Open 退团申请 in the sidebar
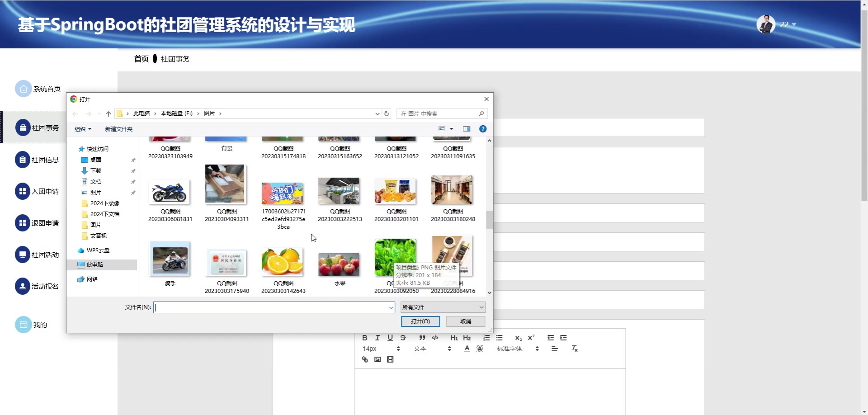868x415 pixels. [37, 223]
